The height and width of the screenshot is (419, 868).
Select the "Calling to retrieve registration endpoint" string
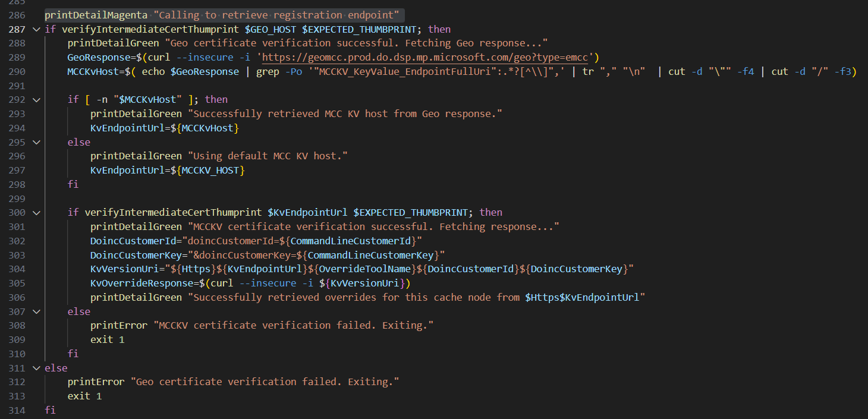coord(276,15)
